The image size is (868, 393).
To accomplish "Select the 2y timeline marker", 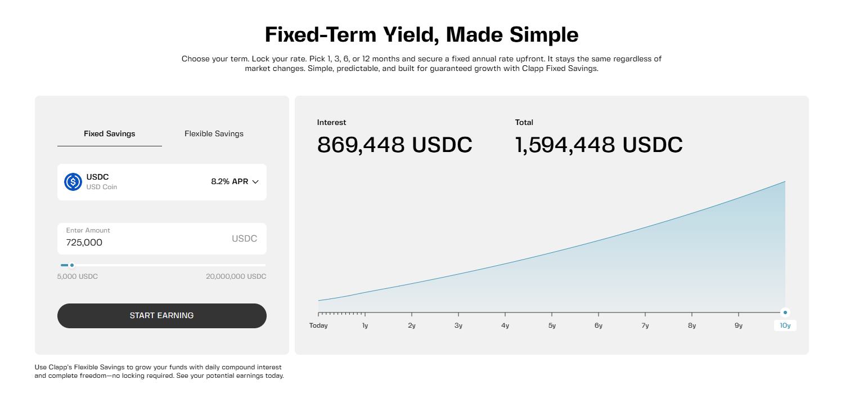I will pyautogui.click(x=412, y=325).
